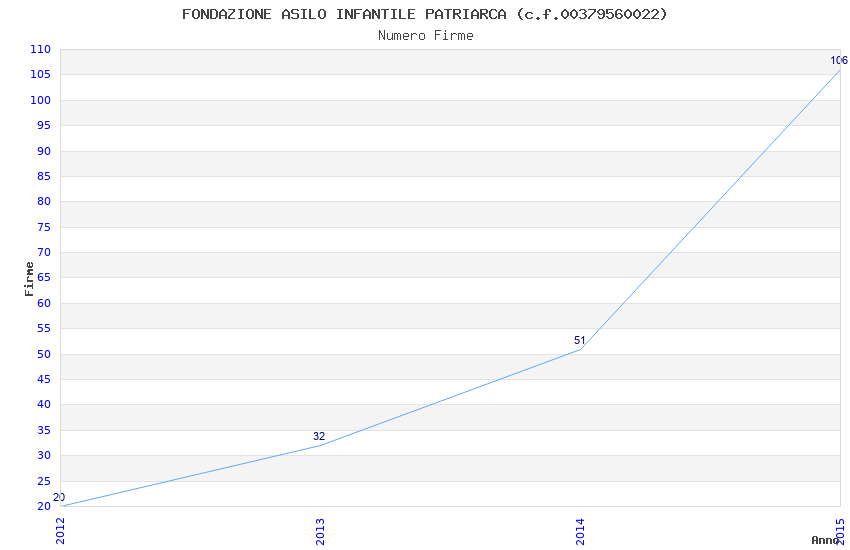Click the y-axis value 55
850x550 pixels.
point(44,328)
